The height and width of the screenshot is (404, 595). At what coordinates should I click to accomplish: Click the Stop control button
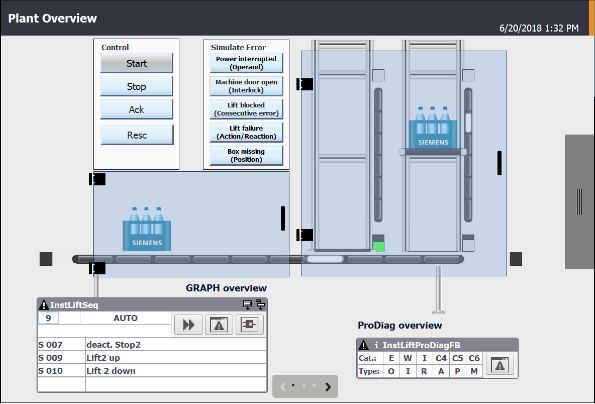click(136, 86)
